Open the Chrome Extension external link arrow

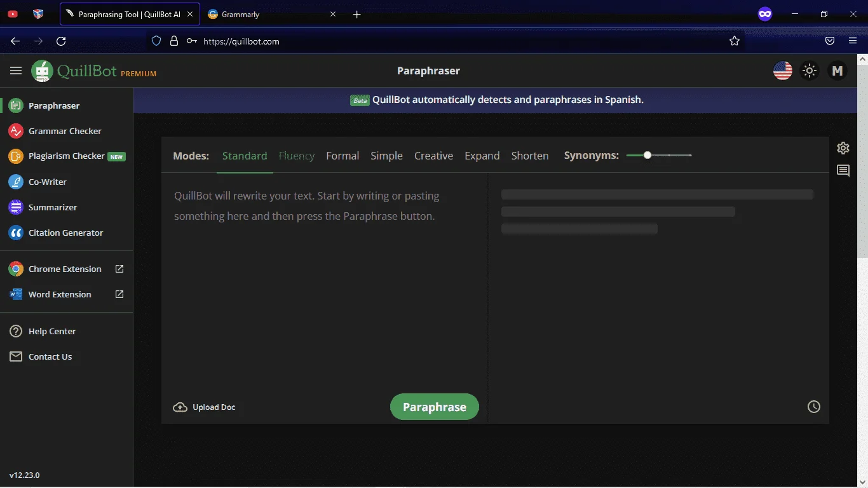119,269
